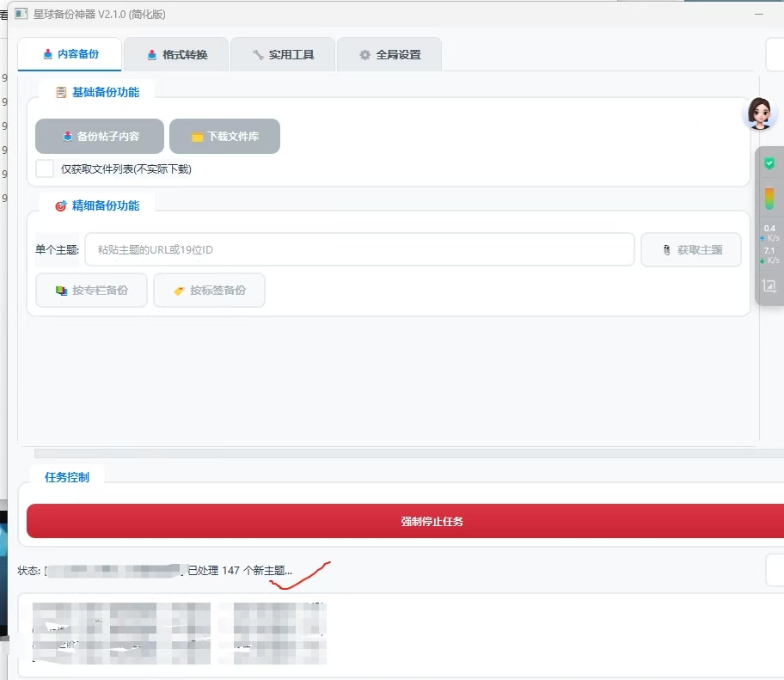Viewport: 784px width, 680px height.
Task: Click the 精细备份功能 target icon
Action: [x=60, y=206]
